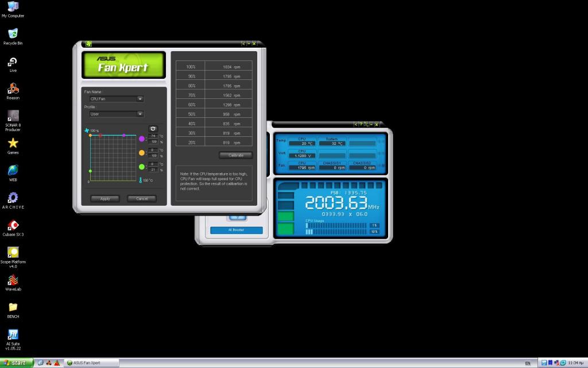Open the Fan Name CPU Fan dropdown
Viewport: 588px width, 368px height.
coord(117,99)
